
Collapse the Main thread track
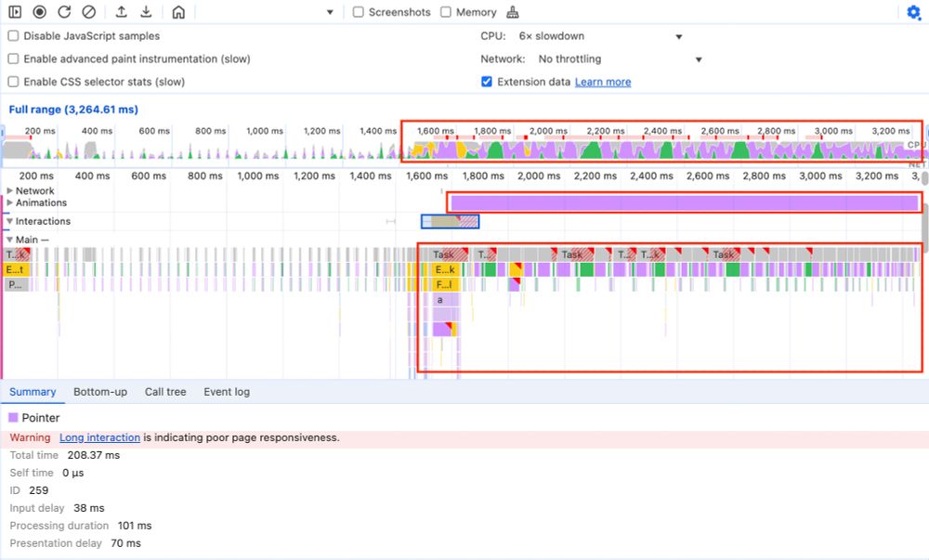[11, 239]
